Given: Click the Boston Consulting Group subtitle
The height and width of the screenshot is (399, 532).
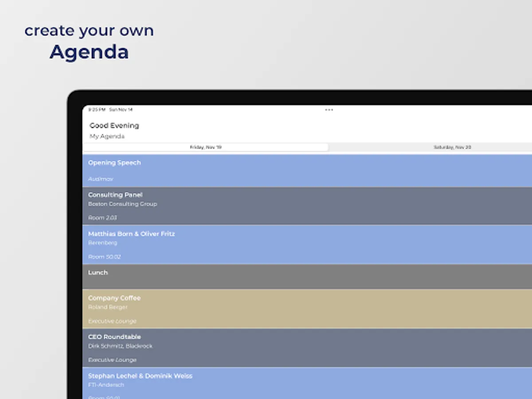Looking at the screenshot, I should point(122,204).
